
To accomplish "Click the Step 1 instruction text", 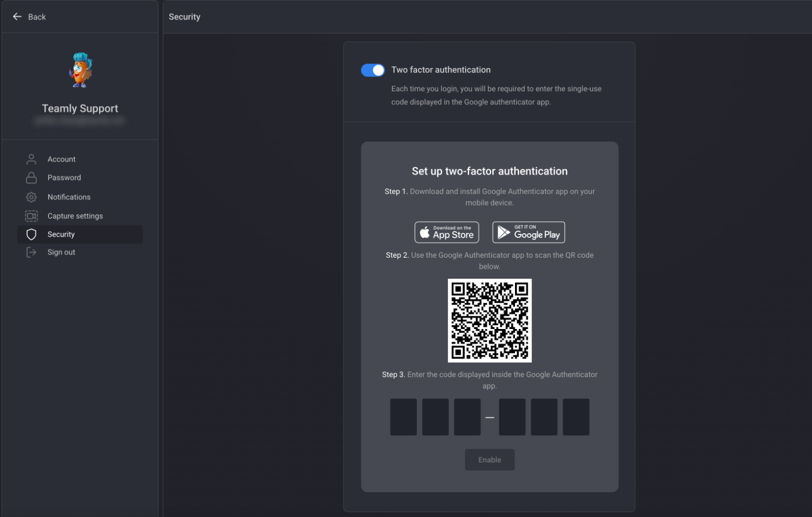I will click(490, 197).
